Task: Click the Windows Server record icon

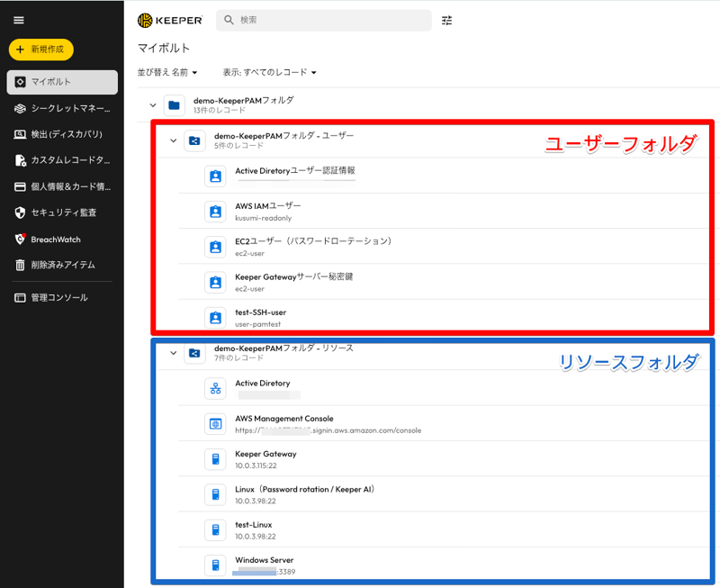Action: (215, 565)
